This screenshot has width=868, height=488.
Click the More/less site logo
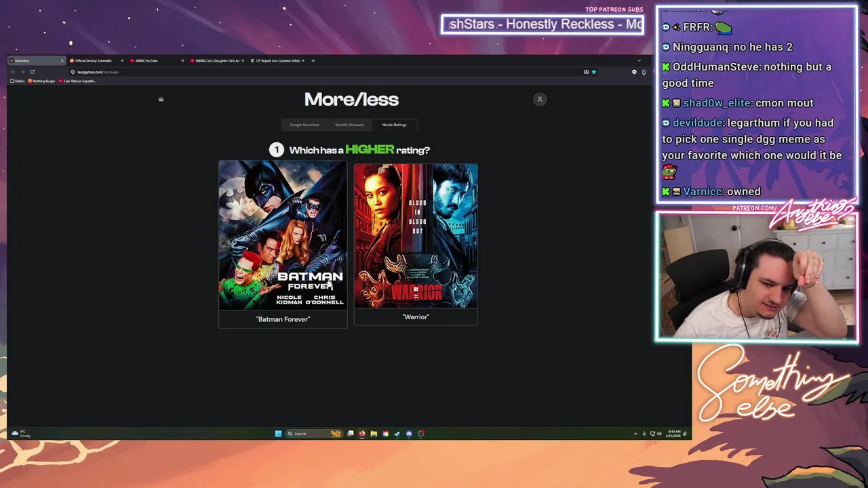(x=351, y=100)
